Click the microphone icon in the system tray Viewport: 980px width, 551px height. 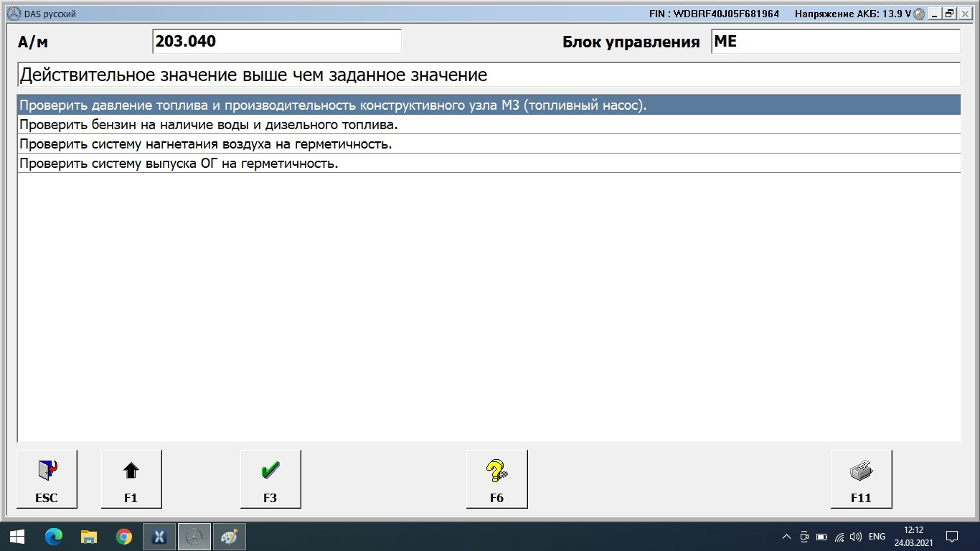point(805,536)
